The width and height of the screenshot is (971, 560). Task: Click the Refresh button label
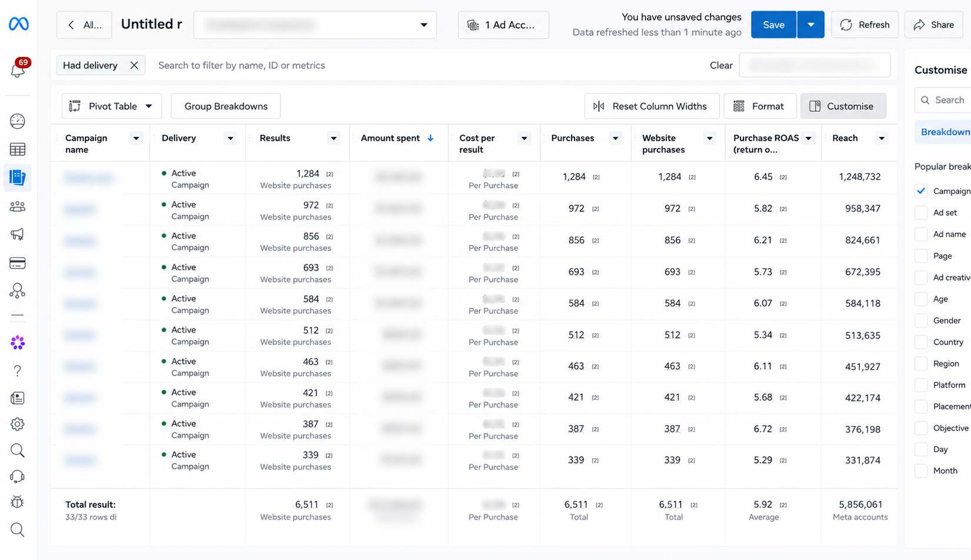coord(874,25)
